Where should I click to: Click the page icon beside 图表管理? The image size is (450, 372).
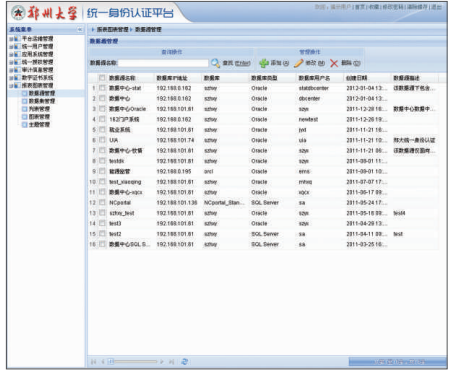pyautogui.click(x=24, y=117)
